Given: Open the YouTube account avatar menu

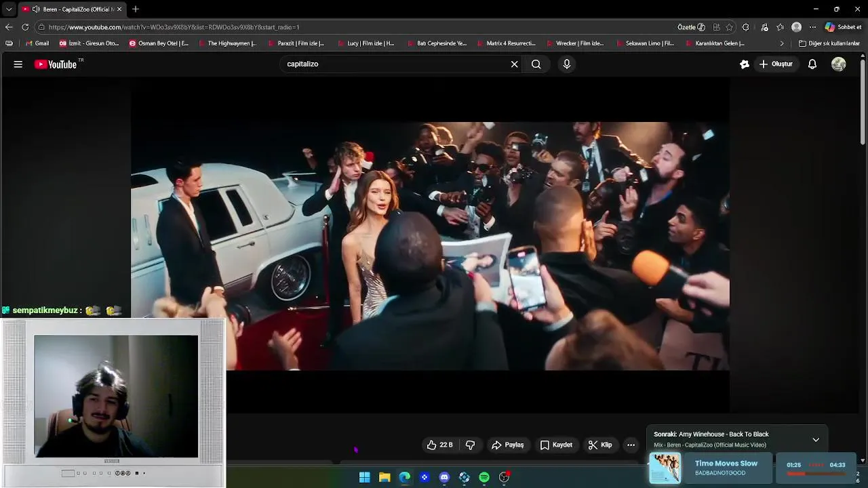Looking at the screenshot, I should click(x=839, y=64).
